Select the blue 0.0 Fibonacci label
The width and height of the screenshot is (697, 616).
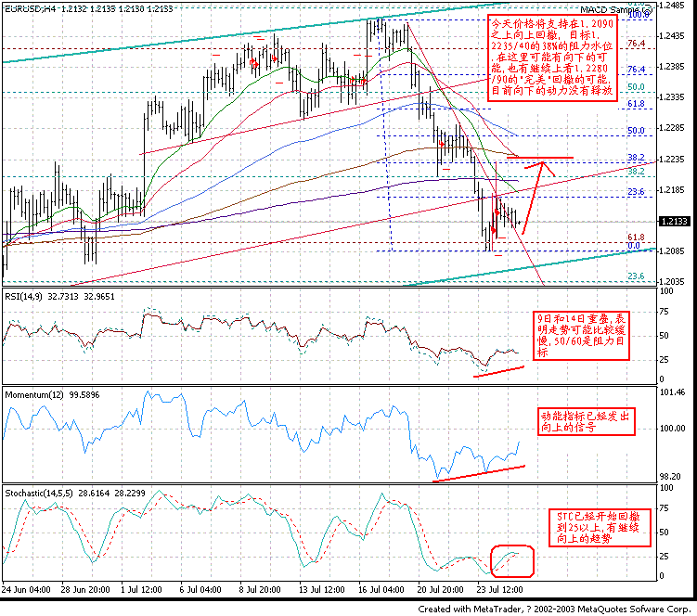634,245
